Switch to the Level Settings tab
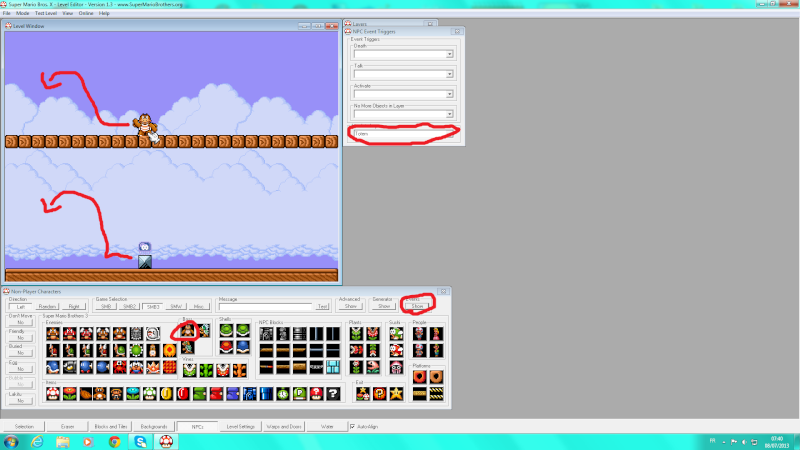 (x=240, y=427)
